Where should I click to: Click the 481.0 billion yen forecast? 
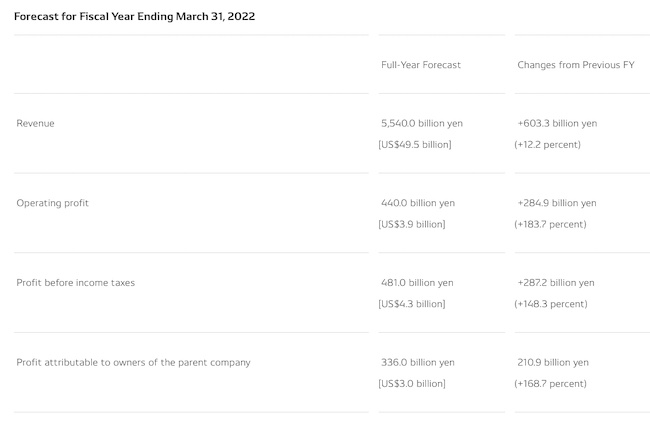tap(417, 283)
